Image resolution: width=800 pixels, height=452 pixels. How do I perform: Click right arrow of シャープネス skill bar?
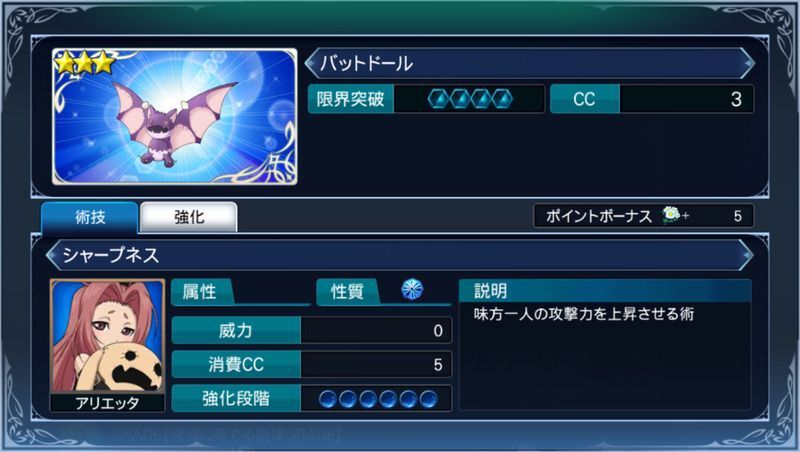click(746, 255)
